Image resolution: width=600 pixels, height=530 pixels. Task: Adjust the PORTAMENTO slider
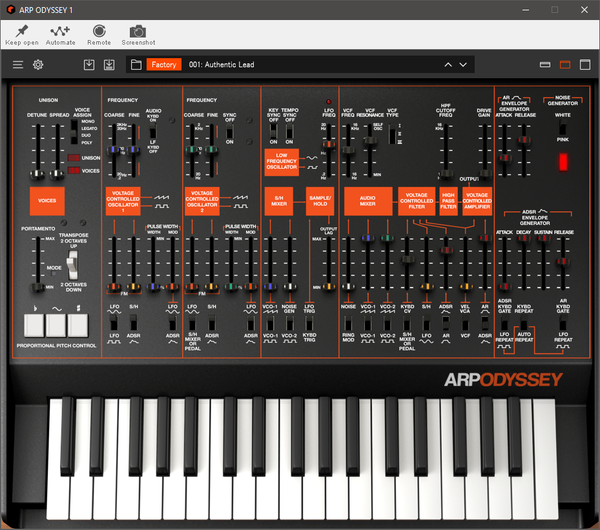(38, 287)
